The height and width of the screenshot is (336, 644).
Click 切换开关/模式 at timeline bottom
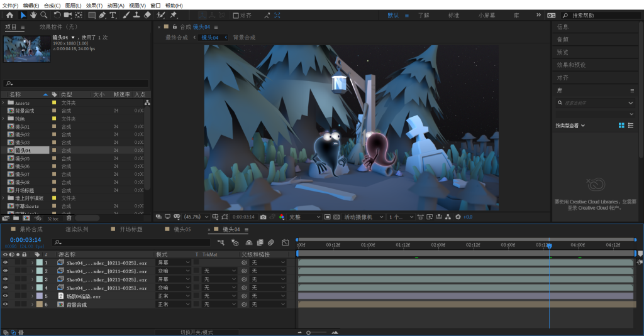(x=197, y=332)
